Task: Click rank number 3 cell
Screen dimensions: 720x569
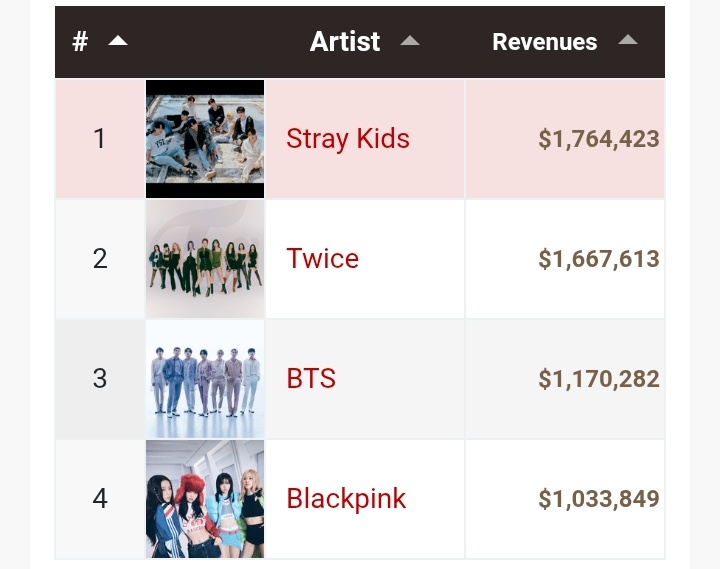Action: (x=100, y=379)
